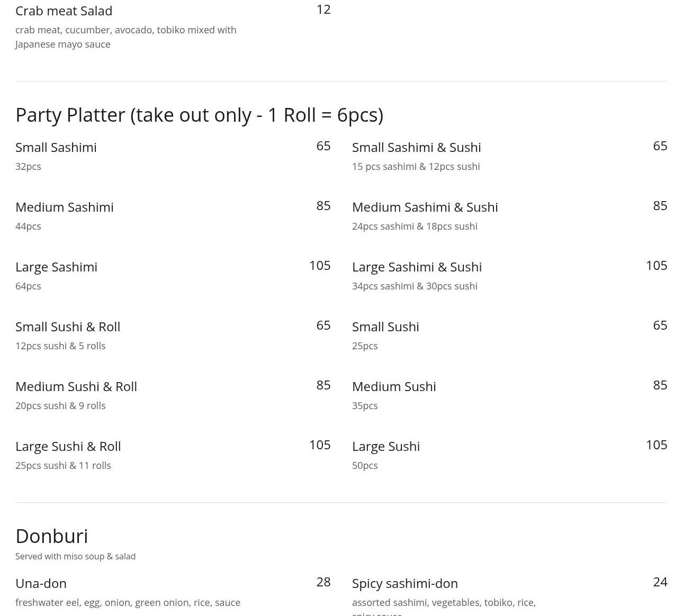Click the Small Sushi & Roll title
This screenshot has width=683, height=616.
click(x=68, y=327)
